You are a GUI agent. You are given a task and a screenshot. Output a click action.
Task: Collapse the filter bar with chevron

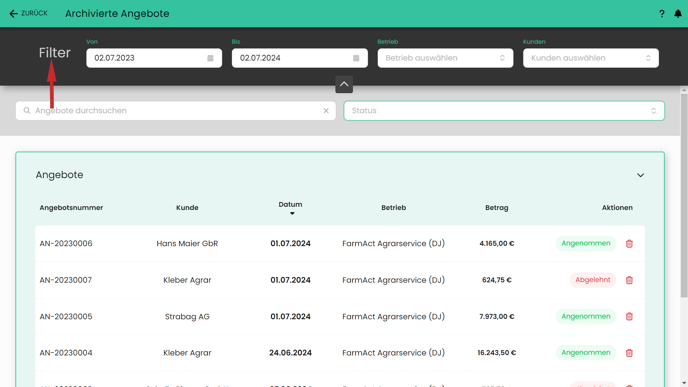pos(344,84)
